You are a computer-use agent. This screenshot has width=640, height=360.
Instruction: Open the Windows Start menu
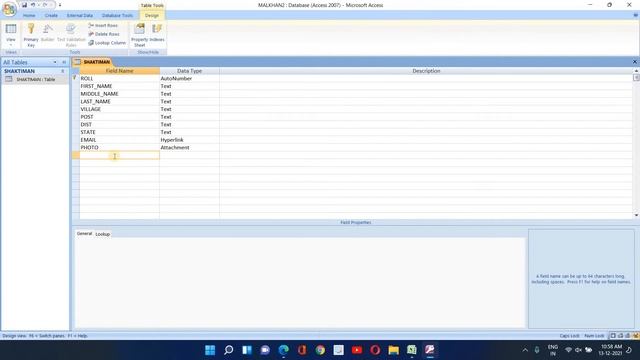click(210, 350)
